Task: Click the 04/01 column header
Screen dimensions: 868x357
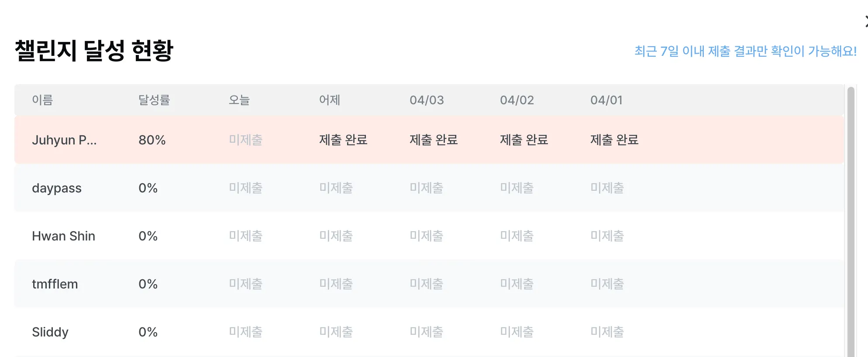Action: point(606,100)
